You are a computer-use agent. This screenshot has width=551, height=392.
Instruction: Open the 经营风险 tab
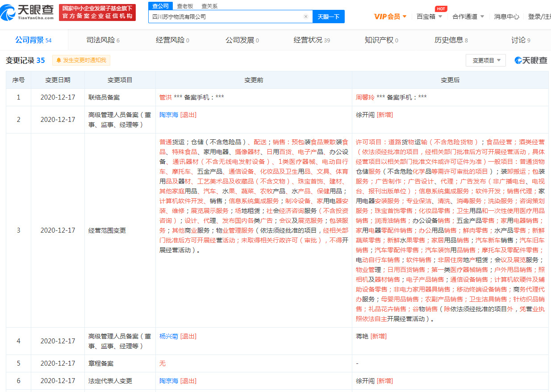point(172,40)
